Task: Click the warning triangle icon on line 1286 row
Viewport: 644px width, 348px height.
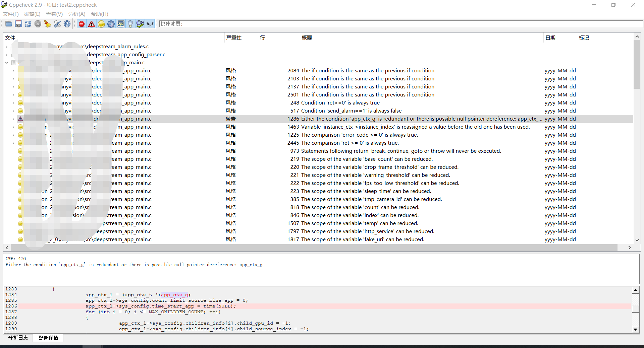Action: pyautogui.click(x=20, y=119)
